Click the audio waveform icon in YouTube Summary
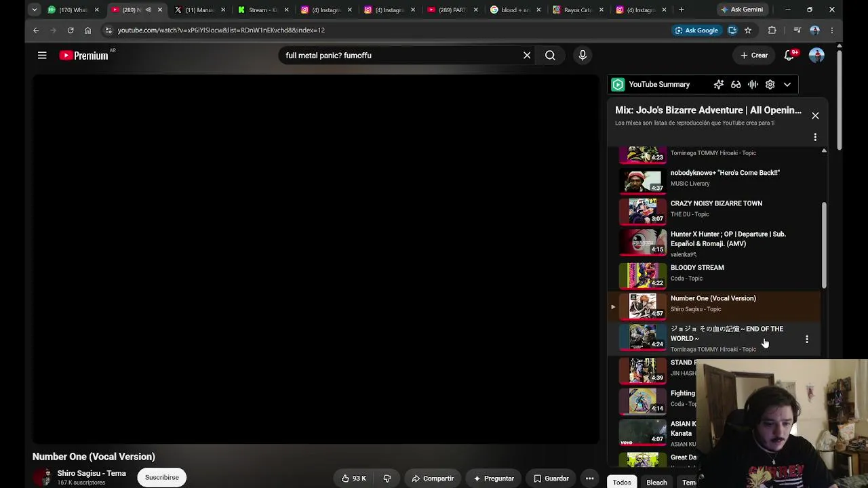Image resolution: width=868 pixels, height=488 pixels. [753, 85]
